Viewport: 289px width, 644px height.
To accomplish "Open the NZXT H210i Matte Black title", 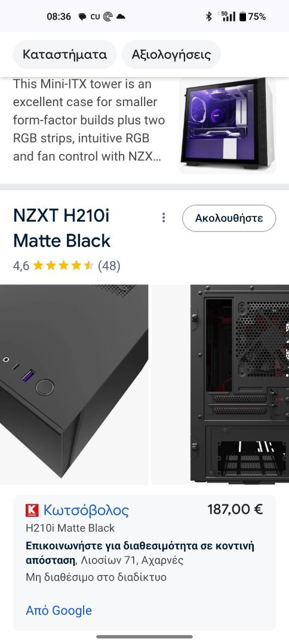I will 62,228.
